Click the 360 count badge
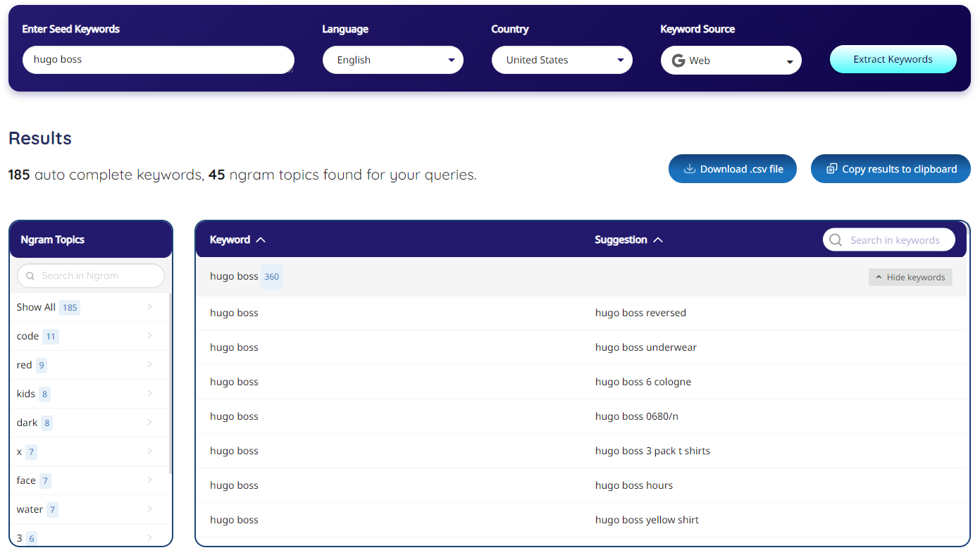Screen dimensions: 980x555 272,277
